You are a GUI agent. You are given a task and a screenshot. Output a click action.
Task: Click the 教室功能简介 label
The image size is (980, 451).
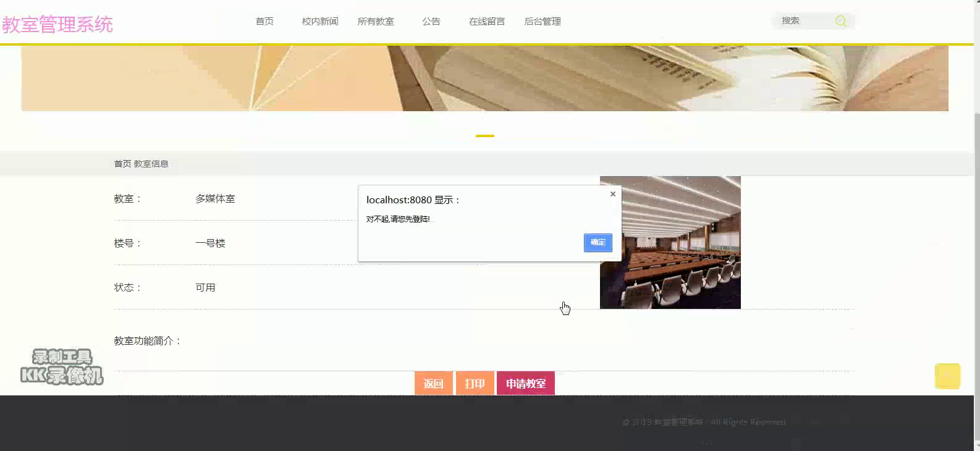tap(147, 341)
